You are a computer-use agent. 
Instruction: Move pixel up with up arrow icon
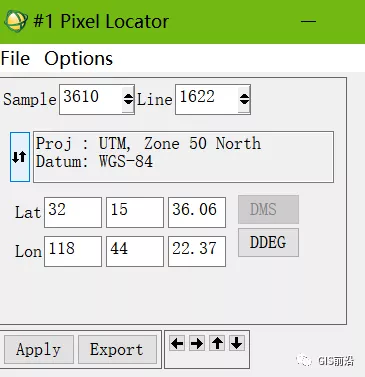(217, 343)
